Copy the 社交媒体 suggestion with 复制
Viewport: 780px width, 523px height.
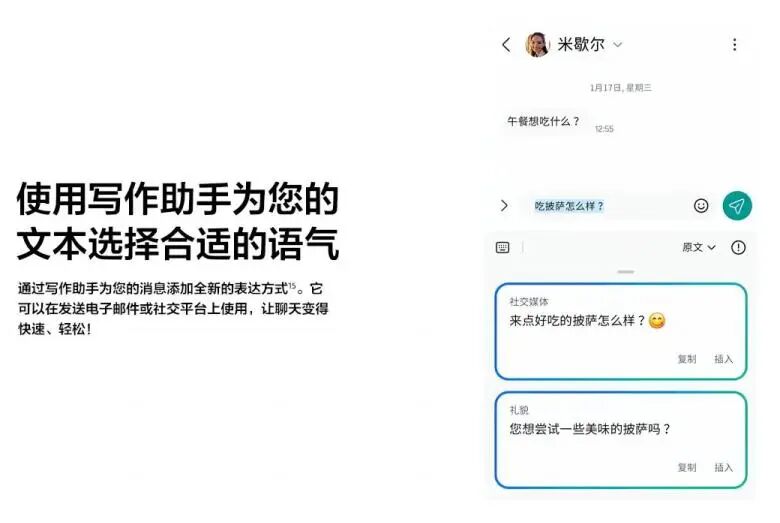[x=686, y=359]
